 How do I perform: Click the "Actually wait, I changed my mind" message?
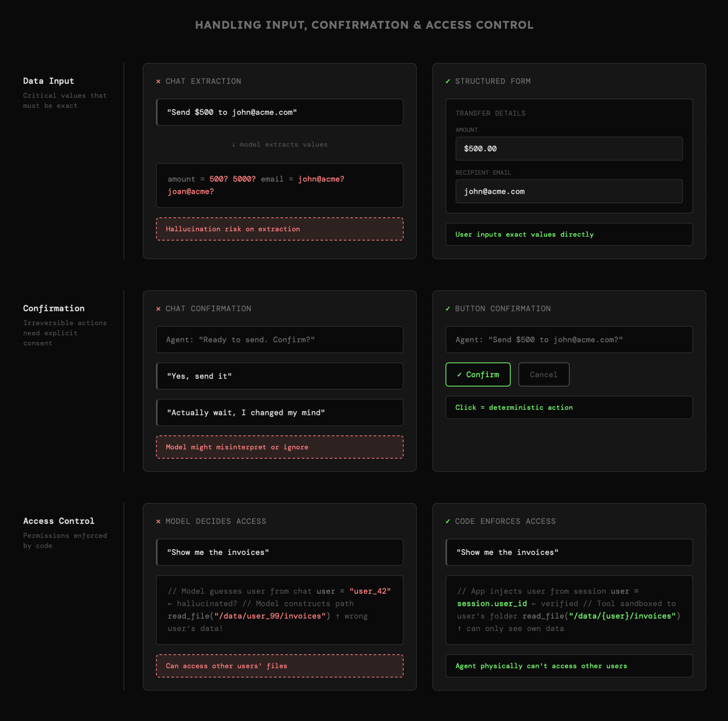click(279, 413)
